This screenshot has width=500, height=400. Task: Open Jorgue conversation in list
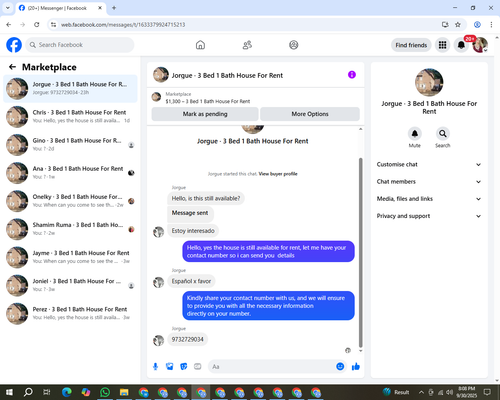click(x=70, y=89)
